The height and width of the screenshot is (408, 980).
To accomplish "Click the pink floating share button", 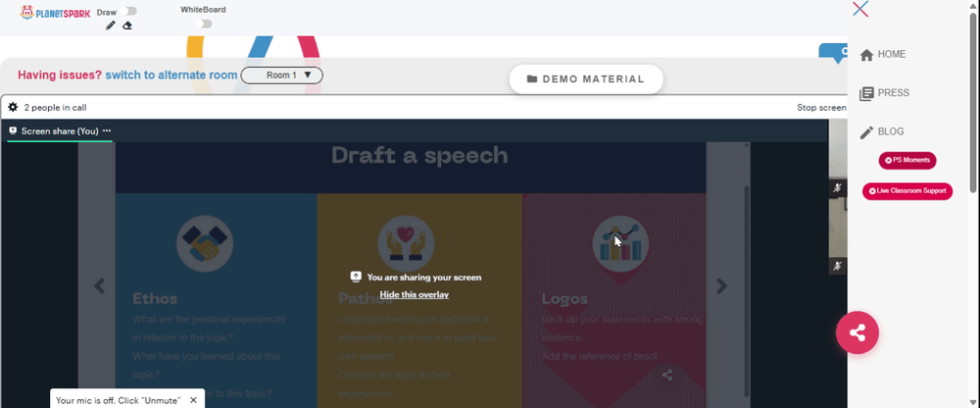I will 857,332.
